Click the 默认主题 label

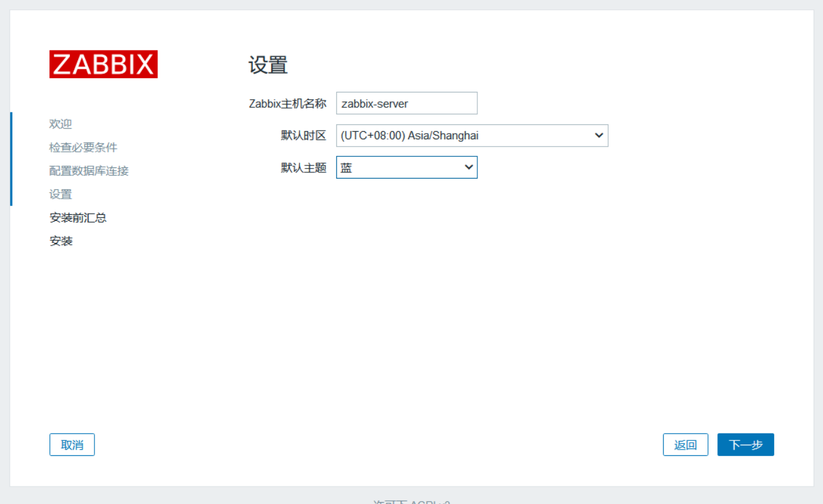pyautogui.click(x=304, y=167)
